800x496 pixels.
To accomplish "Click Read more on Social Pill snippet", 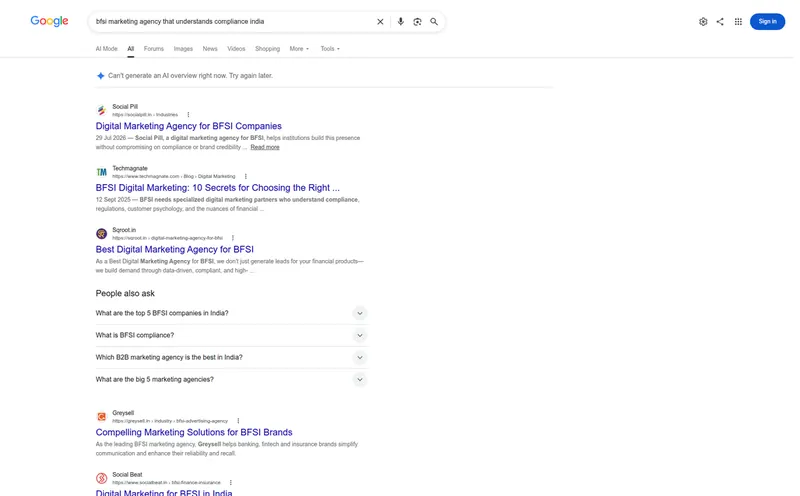I will (265, 147).
